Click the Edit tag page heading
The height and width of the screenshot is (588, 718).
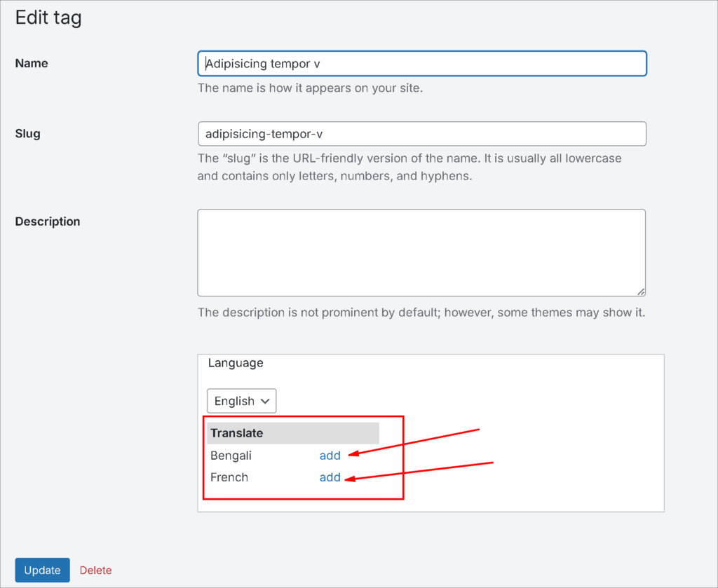pyautogui.click(x=48, y=18)
